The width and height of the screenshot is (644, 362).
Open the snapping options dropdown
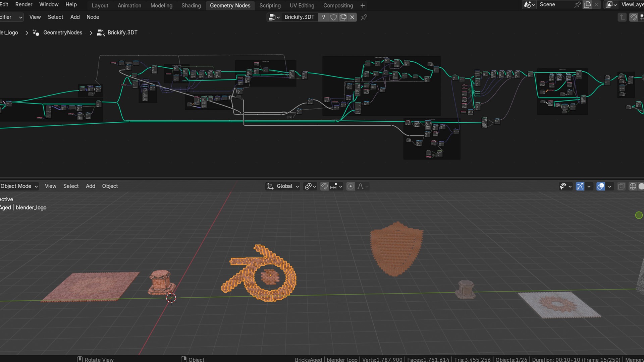click(x=336, y=186)
